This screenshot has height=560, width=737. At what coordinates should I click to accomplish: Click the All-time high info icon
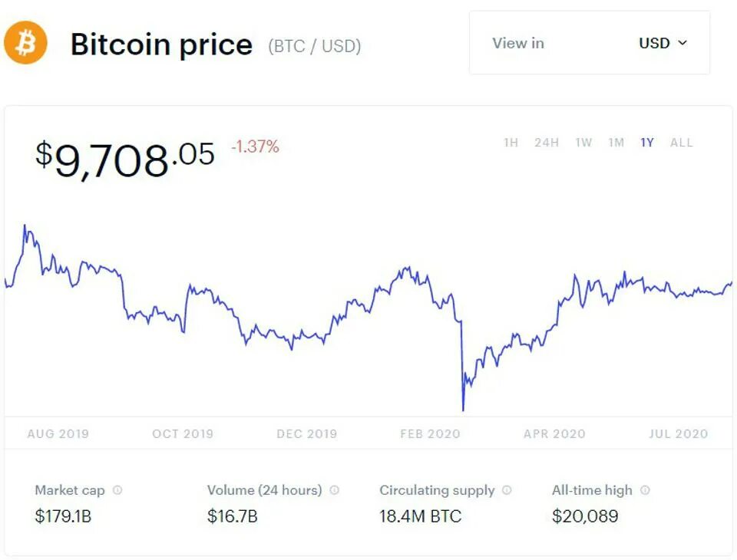(646, 490)
